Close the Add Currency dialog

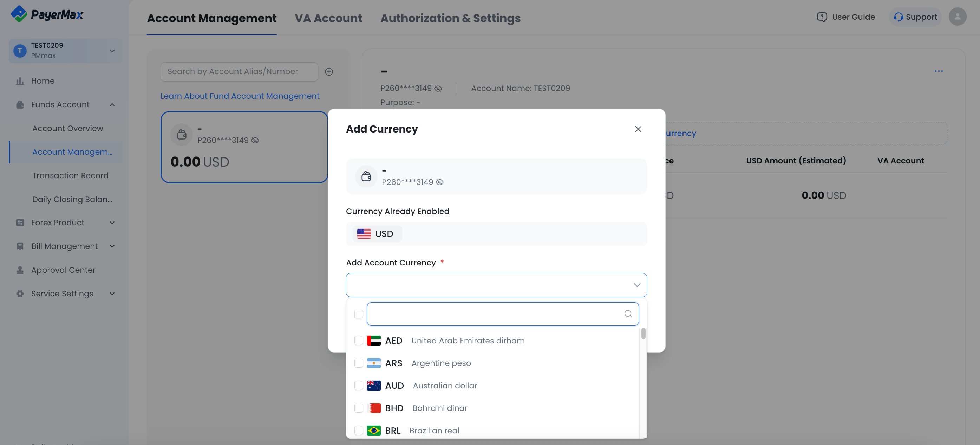coord(638,129)
